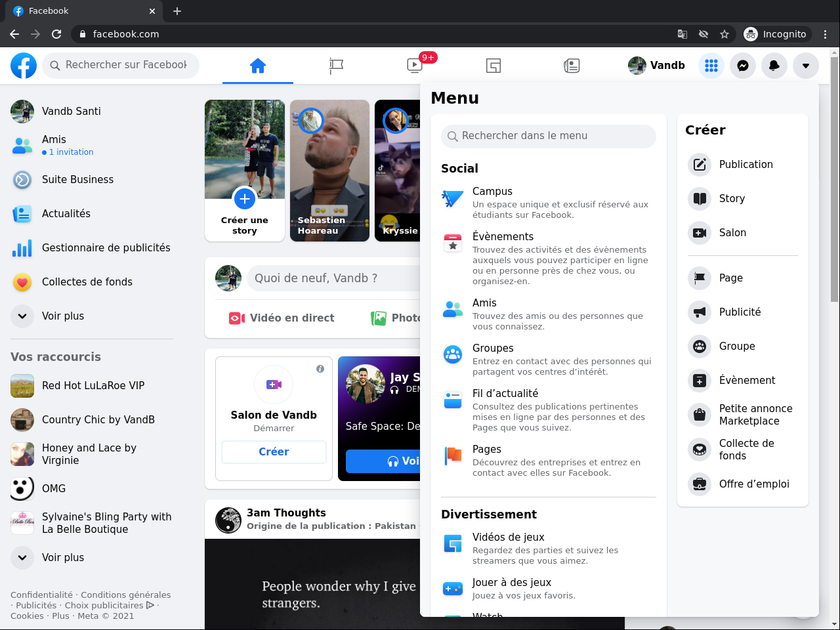840x630 pixels.
Task: Open the Pages flag tab
Action: click(336, 66)
